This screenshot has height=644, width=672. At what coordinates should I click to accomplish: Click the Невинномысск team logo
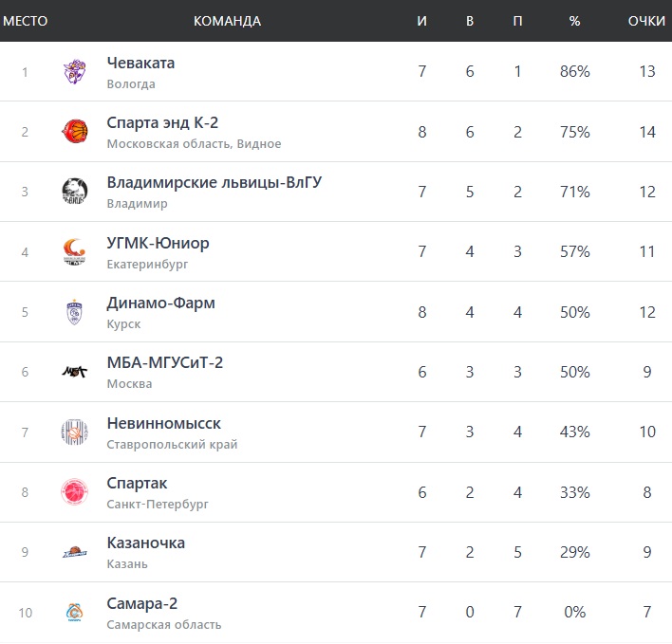(x=75, y=432)
